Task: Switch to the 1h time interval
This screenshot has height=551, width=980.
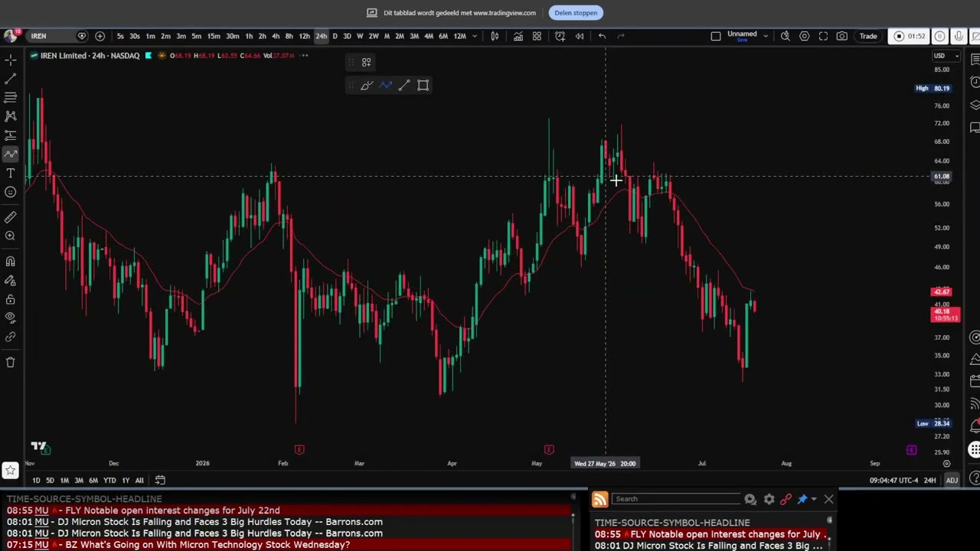Action: point(249,36)
